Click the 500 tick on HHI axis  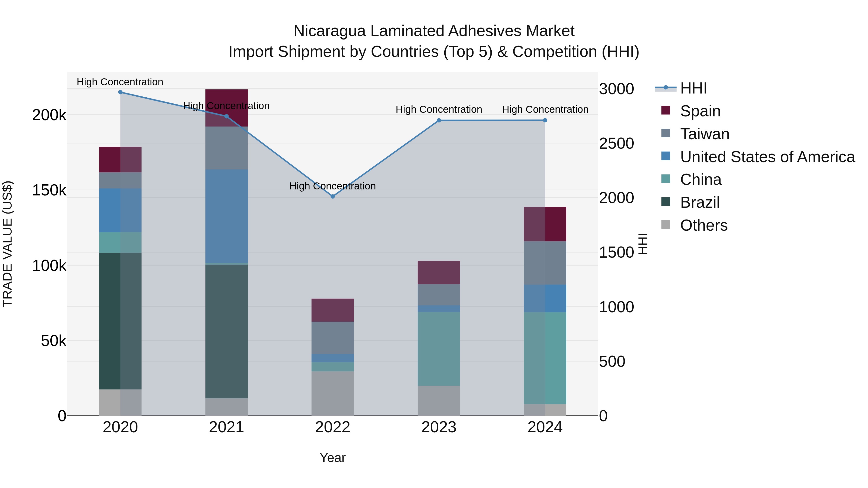pyautogui.click(x=612, y=361)
